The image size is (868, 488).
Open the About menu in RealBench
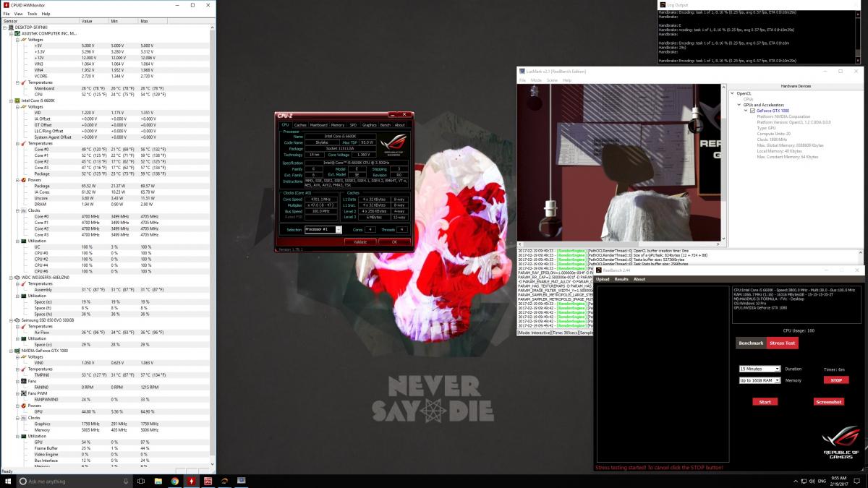639,279
